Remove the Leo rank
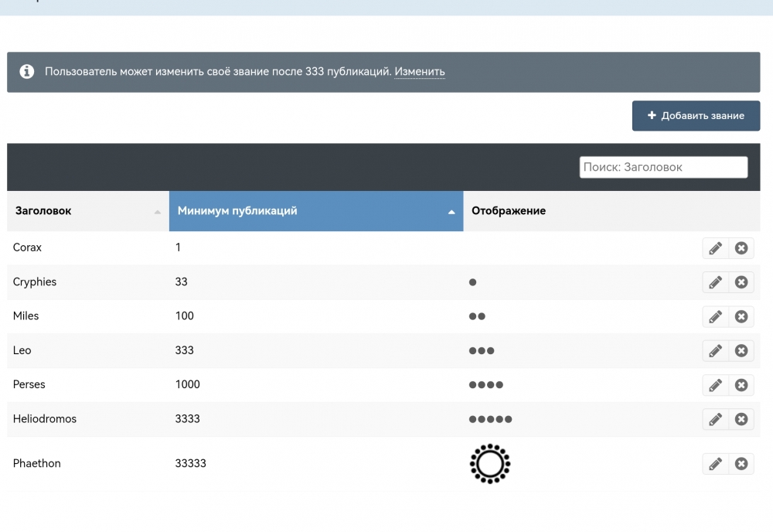Image resolution: width=773 pixels, height=532 pixels. (741, 350)
